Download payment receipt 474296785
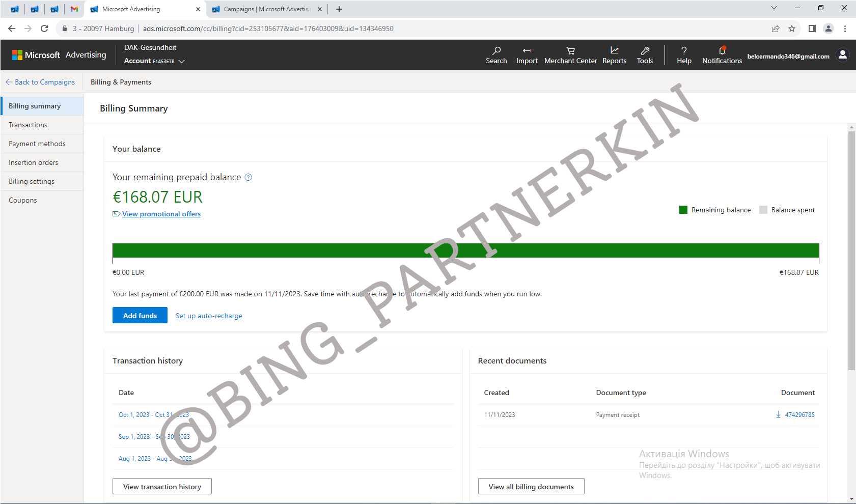 point(778,415)
